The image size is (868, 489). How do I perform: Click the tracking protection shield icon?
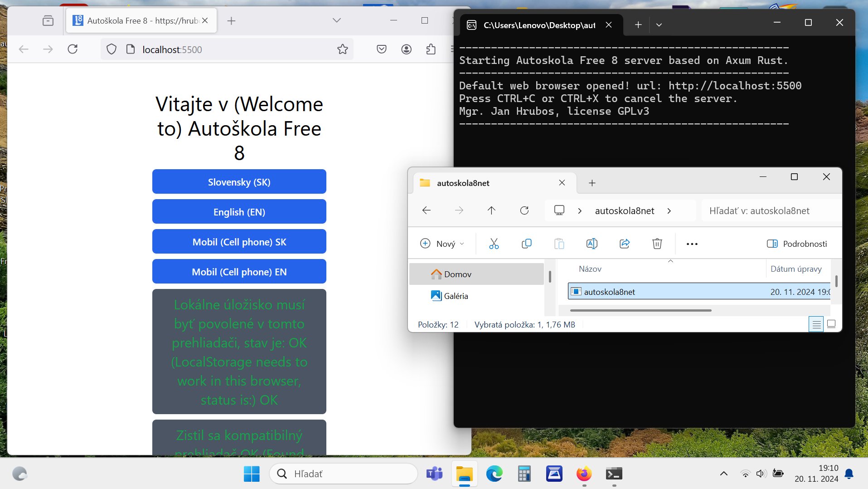[x=111, y=49]
